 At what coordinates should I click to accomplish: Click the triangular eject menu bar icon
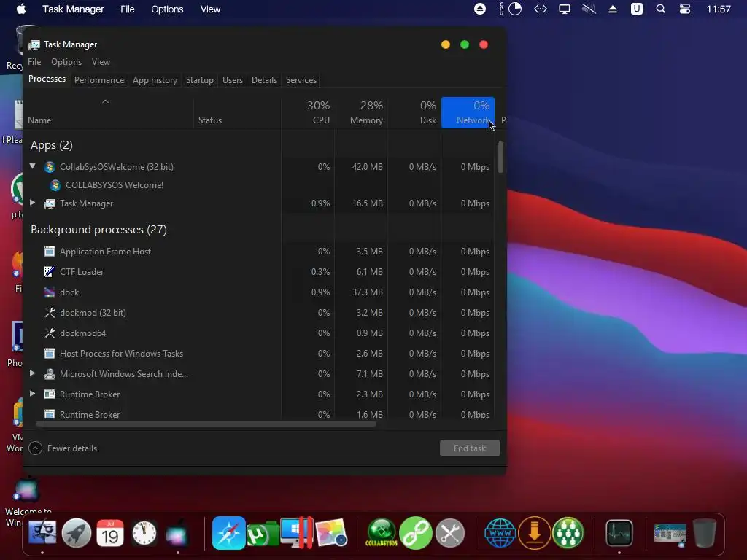point(613,9)
